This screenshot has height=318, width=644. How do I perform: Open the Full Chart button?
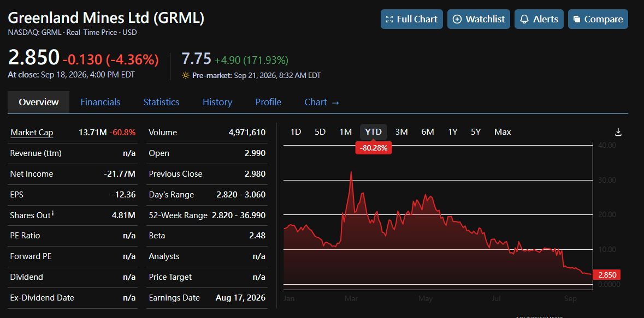click(411, 19)
